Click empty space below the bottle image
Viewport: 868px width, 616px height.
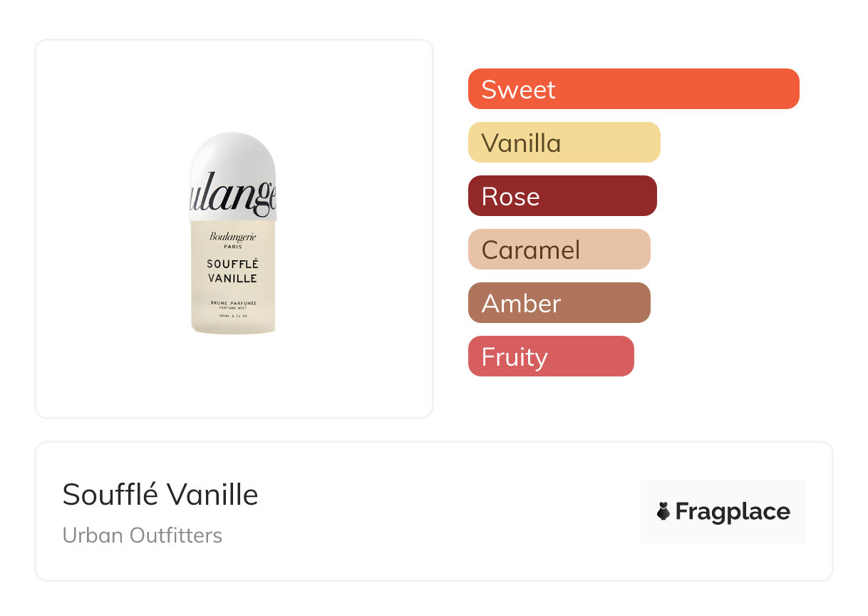(234, 376)
